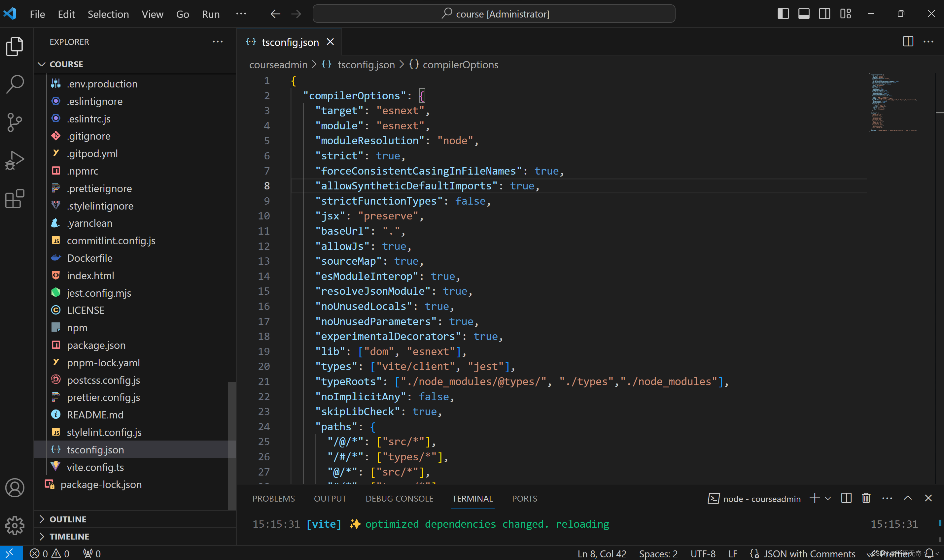Viewport: 944px width, 560px height.
Task: Open the PROBLEMS tab in panel
Action: coord(274,498)
